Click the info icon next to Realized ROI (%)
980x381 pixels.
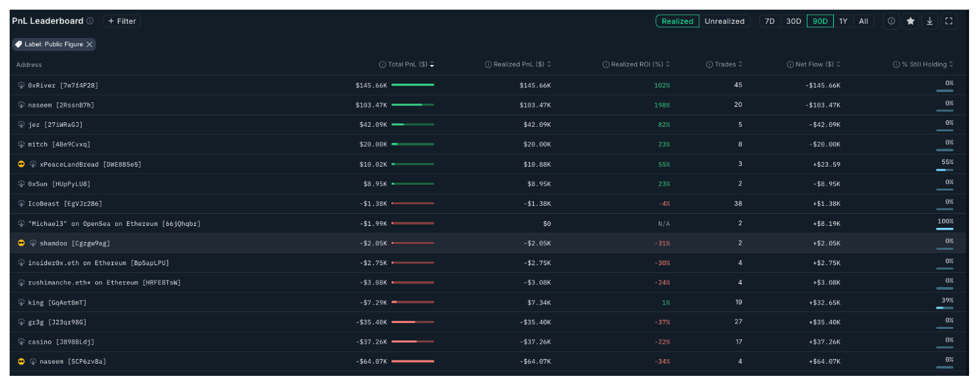click(x=606, y=64)
